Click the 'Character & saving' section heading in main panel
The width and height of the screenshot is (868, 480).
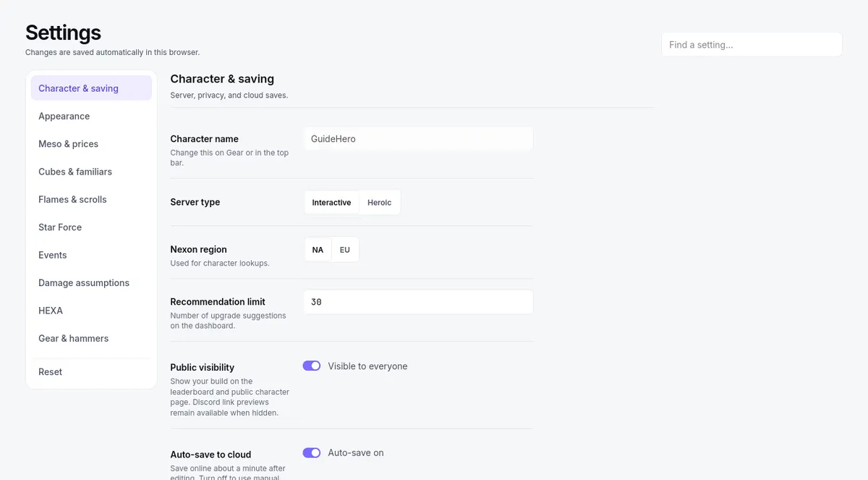click(222, 79)
